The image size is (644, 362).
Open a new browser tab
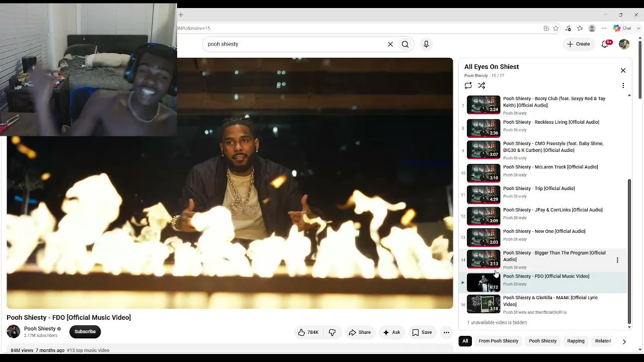click(x=181, y=15)
